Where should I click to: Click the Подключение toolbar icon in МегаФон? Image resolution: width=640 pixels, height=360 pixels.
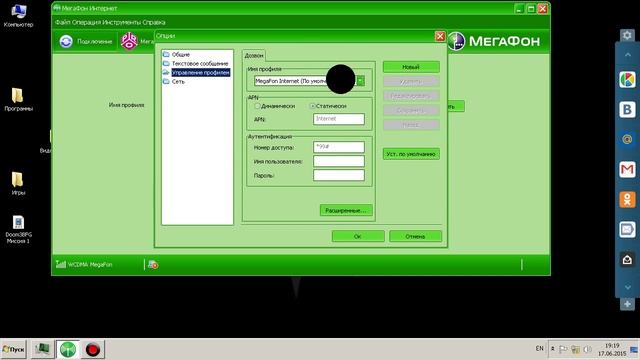point(66,41)
